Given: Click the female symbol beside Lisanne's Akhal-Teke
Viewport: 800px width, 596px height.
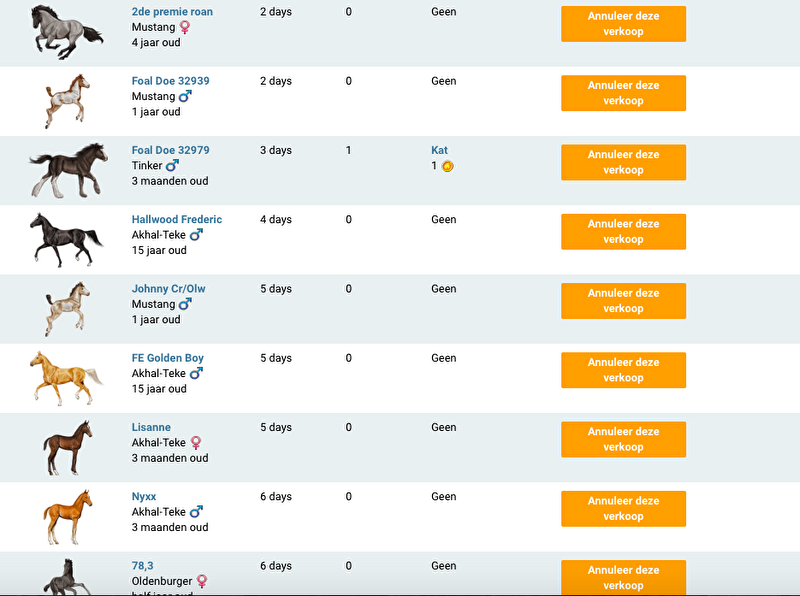Looking at the screenshot, I should click(196, 442).
